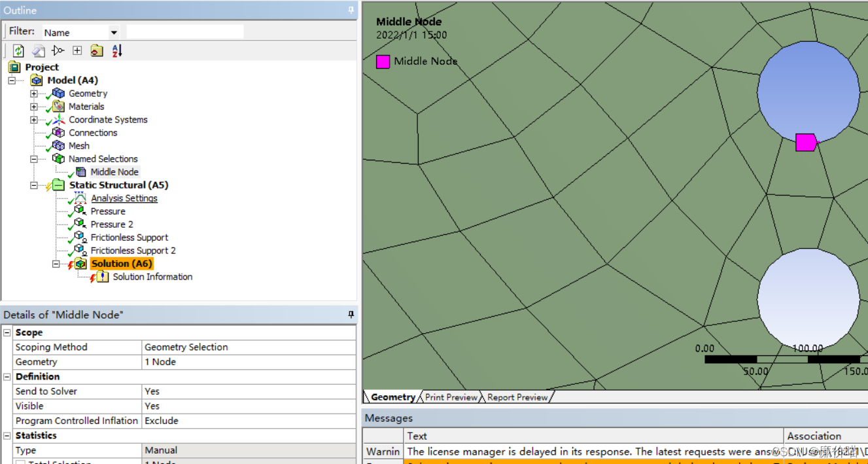Screen dimensions: 868x464
Task: Collapse the Static Structural (A5) node
Action: [33, 185]
